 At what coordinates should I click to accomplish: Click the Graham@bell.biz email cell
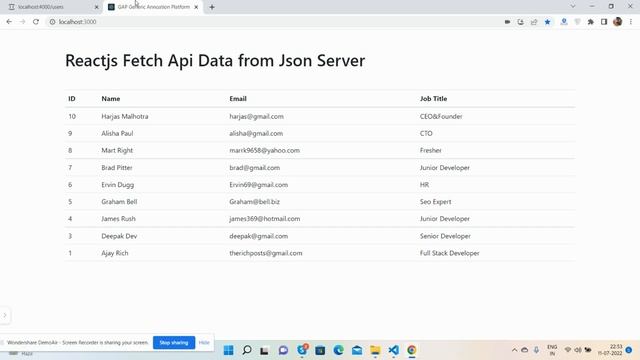tap(255, 202)
